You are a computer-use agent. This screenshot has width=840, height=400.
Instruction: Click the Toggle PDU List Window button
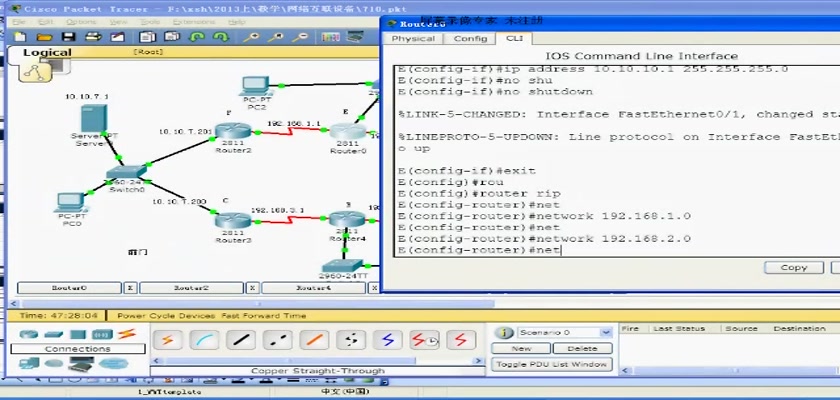552,364
